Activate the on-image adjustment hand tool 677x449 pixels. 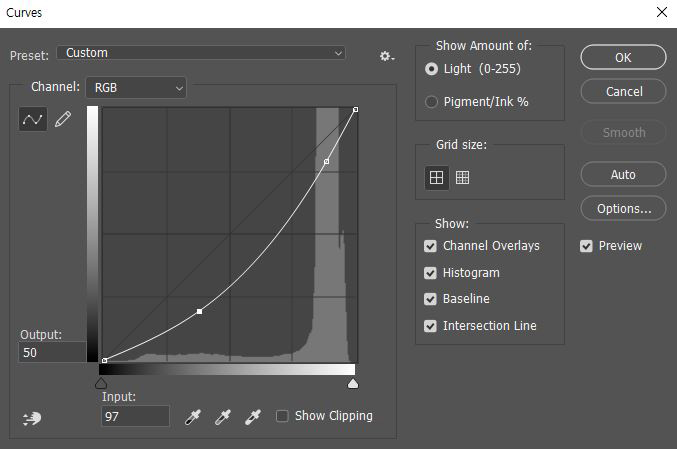pos(32,418)
